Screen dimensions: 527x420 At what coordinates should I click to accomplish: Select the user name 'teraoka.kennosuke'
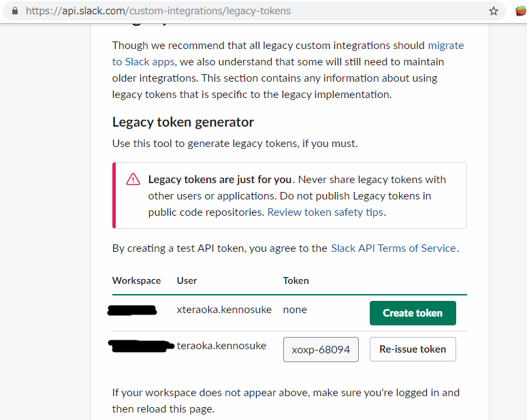click(x=221, y=346)
